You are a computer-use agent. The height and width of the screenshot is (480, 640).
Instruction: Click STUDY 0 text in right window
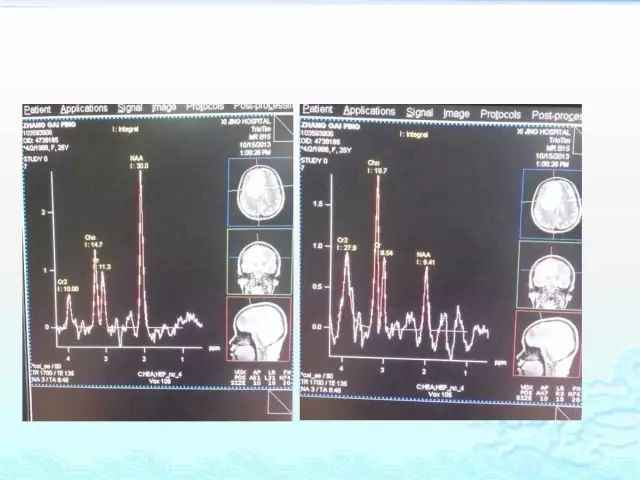(314, 161)
